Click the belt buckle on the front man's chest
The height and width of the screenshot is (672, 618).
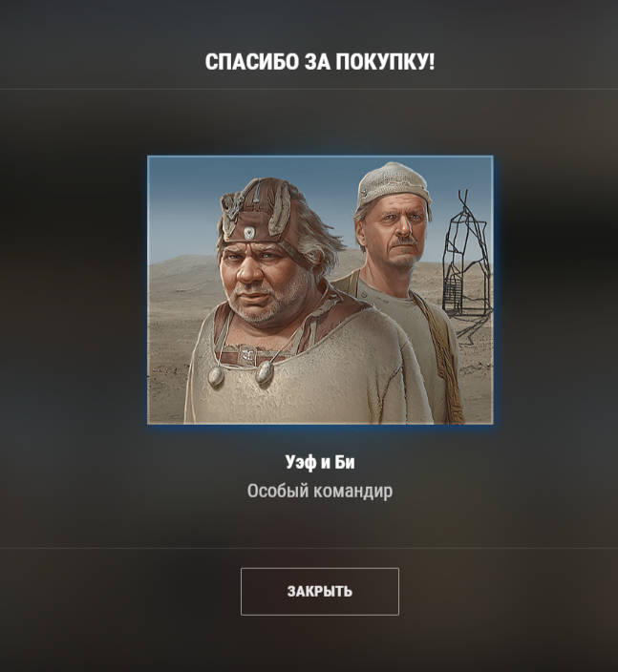(x=246, y=354)
